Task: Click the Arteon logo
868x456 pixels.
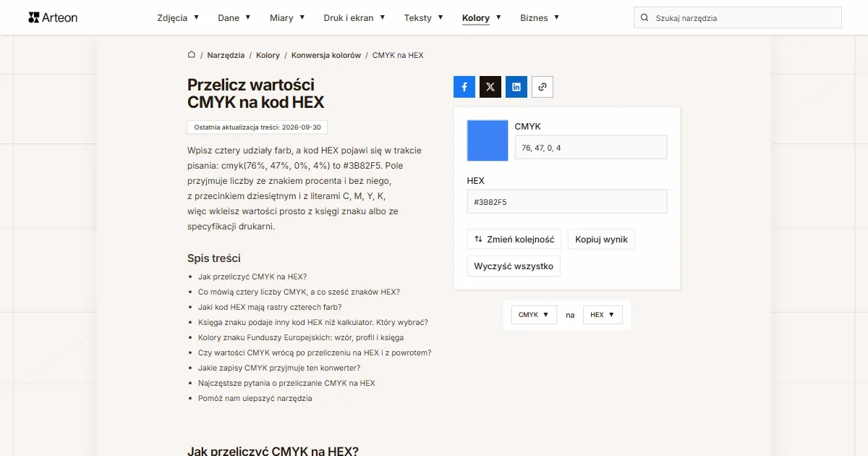Action: click(x=53, y=17)
